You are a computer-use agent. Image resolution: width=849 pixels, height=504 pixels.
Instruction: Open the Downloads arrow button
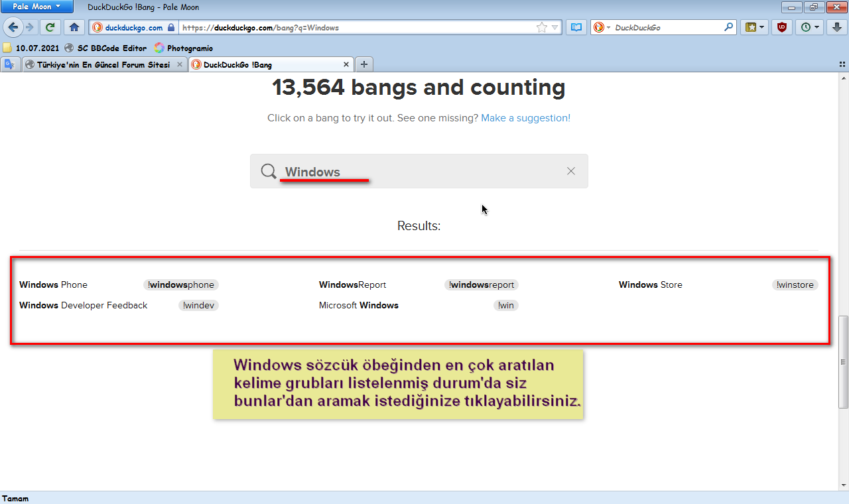[x=837, y=27]
